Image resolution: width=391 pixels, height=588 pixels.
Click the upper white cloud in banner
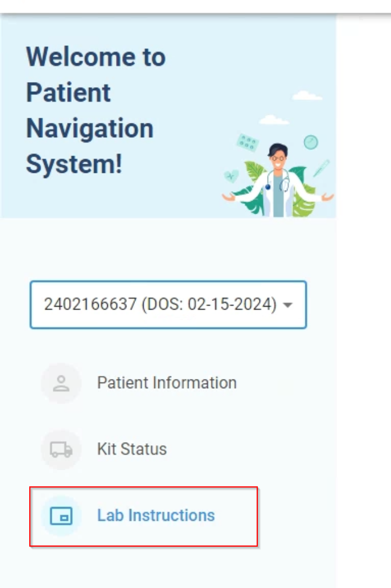coord(307,96)
